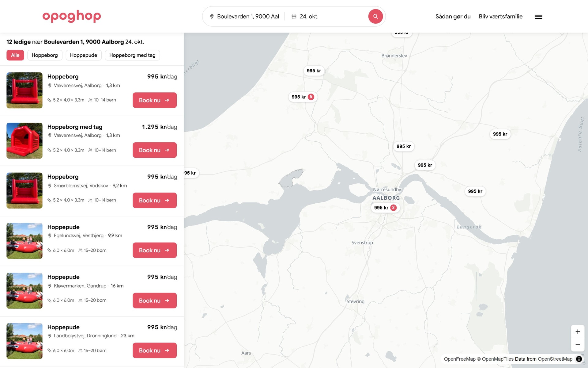Click the 995 kr map marker with badge 5

tap(303, 97)
